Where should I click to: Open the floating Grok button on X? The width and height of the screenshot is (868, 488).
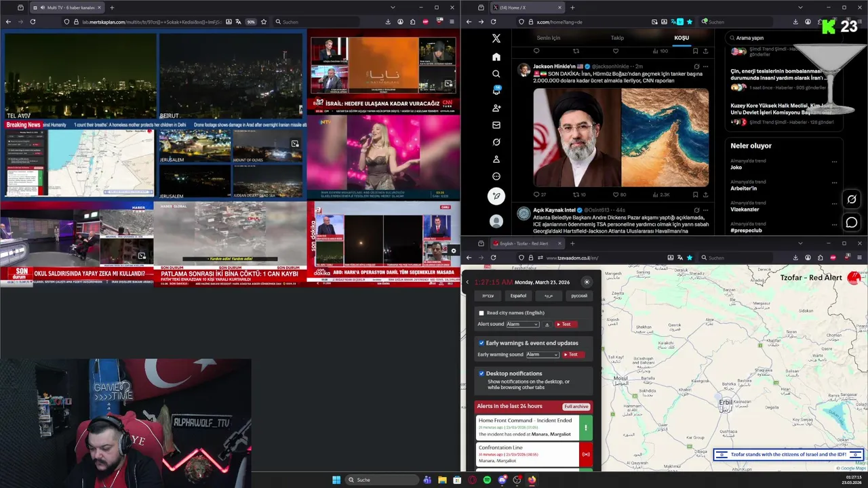pos(852,199)
